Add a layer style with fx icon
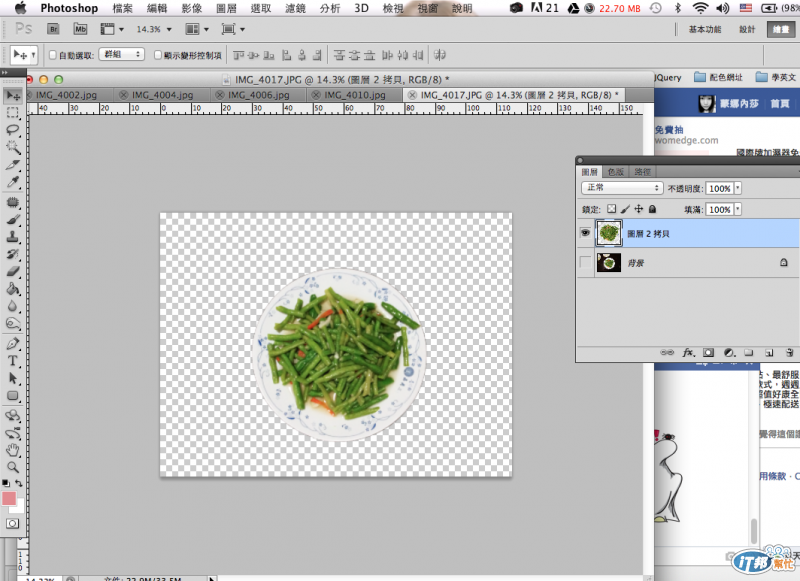Screen dimensions: 800x581 689,352
